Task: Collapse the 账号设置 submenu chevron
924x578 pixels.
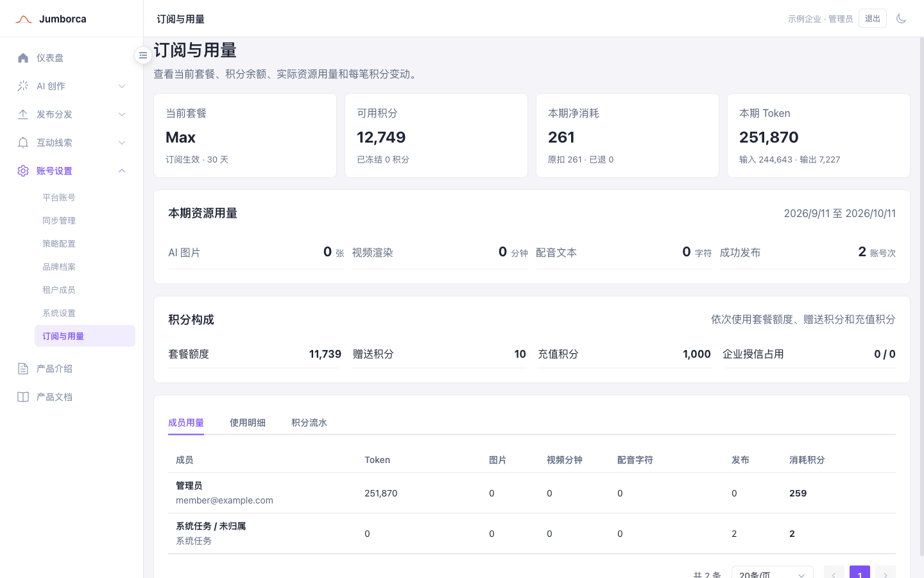Action: (122, 171)
